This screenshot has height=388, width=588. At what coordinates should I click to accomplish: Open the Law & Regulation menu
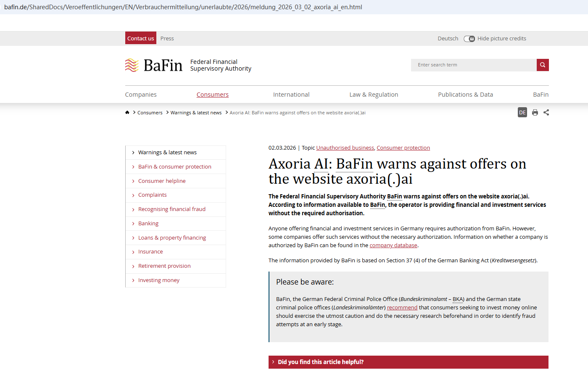[x=374, y=95]
